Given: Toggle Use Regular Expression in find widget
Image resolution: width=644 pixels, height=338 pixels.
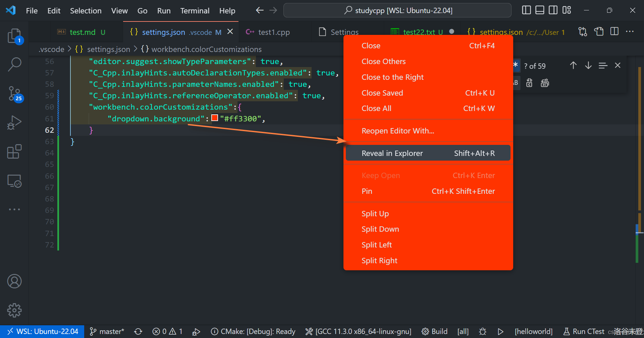Looking at the screenshot, I should (516, 65).
